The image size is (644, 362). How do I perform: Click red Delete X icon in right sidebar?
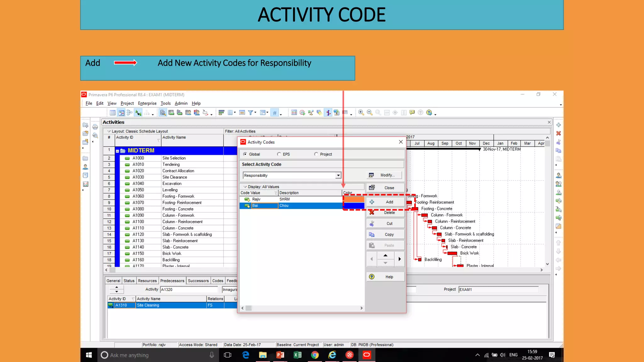(x=558, y=134)
